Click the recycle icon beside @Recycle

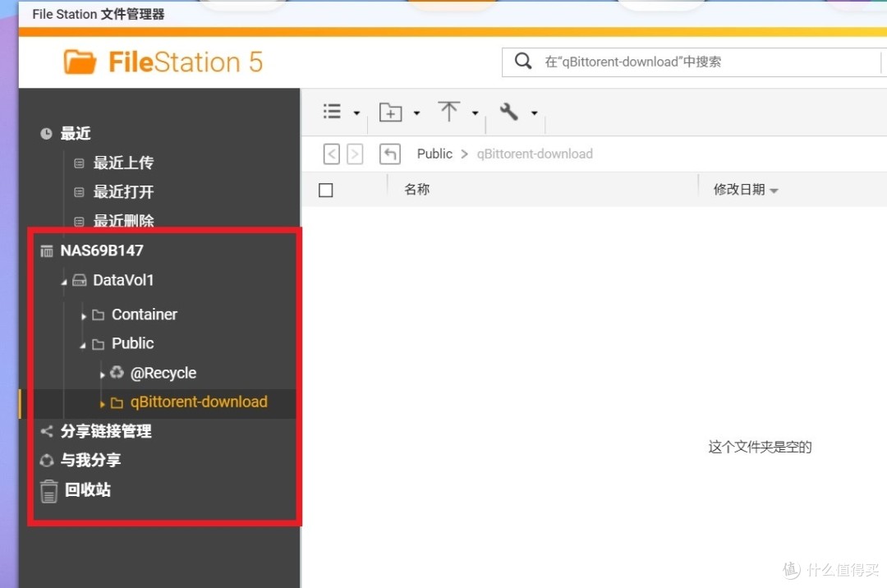(x=117, y=372)
